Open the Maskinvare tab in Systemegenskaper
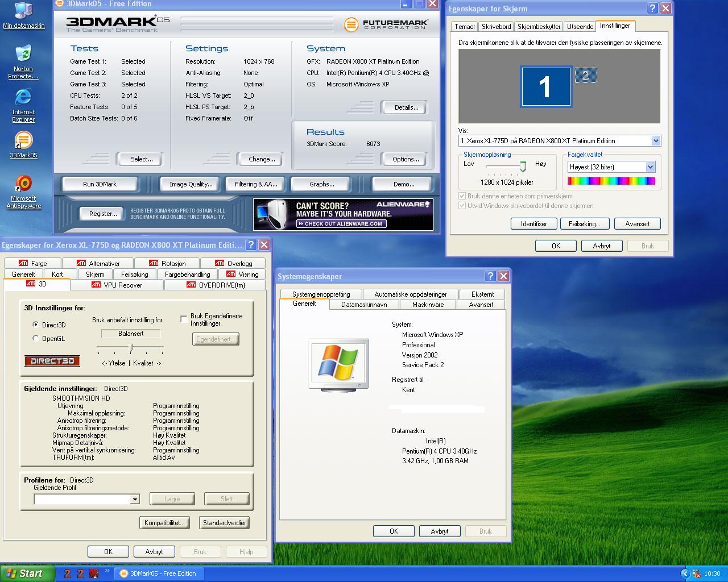728x582 pixels. tap(428, 305)
